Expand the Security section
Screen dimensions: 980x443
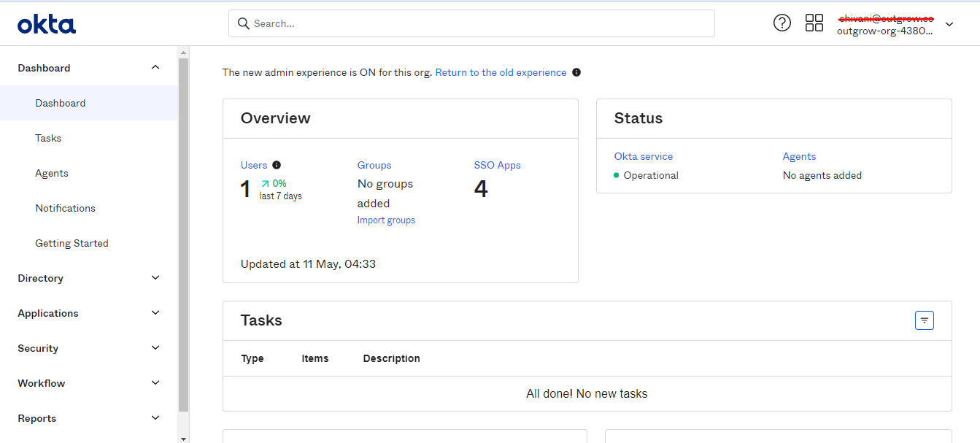89,348
